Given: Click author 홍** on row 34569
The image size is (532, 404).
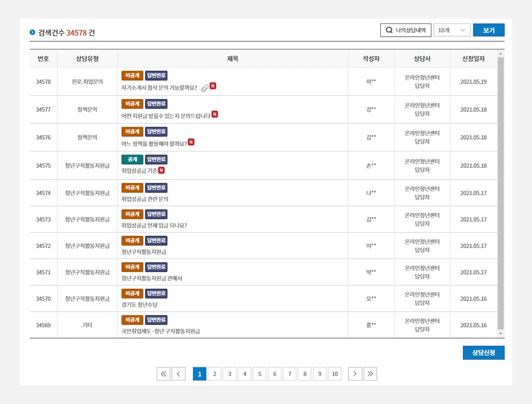Looking at the screenshot, I should point(371,325).
